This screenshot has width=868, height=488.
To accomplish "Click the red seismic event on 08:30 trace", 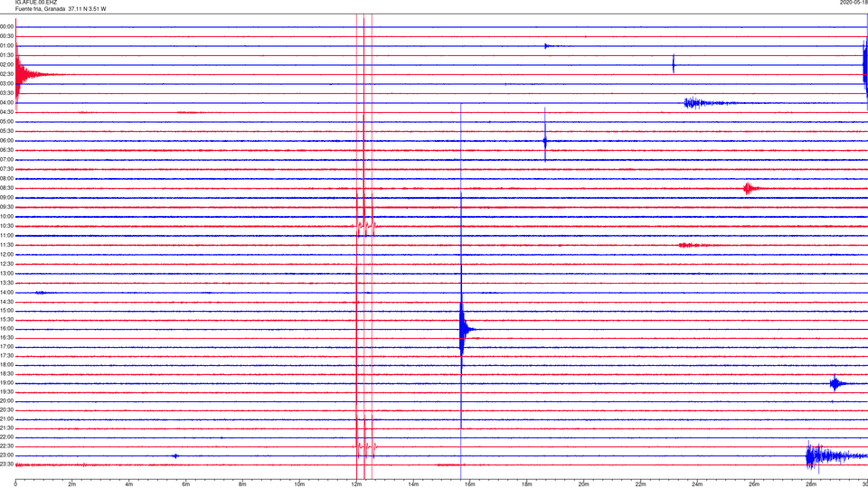I will coord(749,188).
